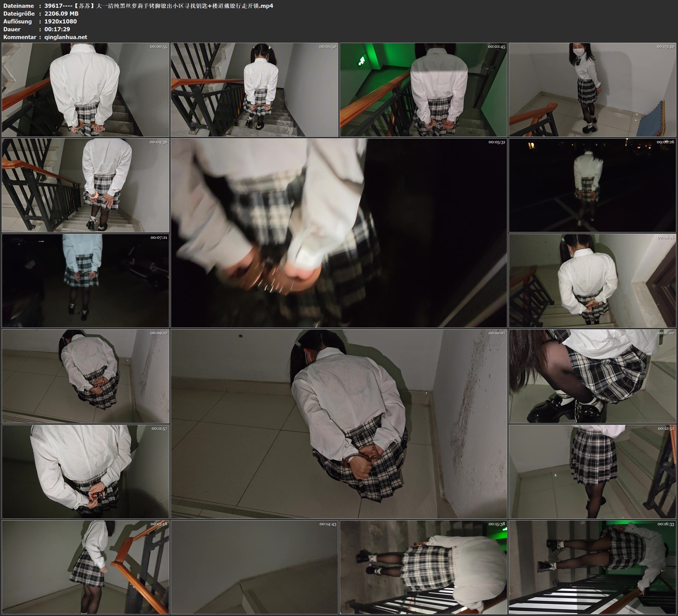Open the frame at 00:11:57

pyautogui.click(x=85, y=471)
